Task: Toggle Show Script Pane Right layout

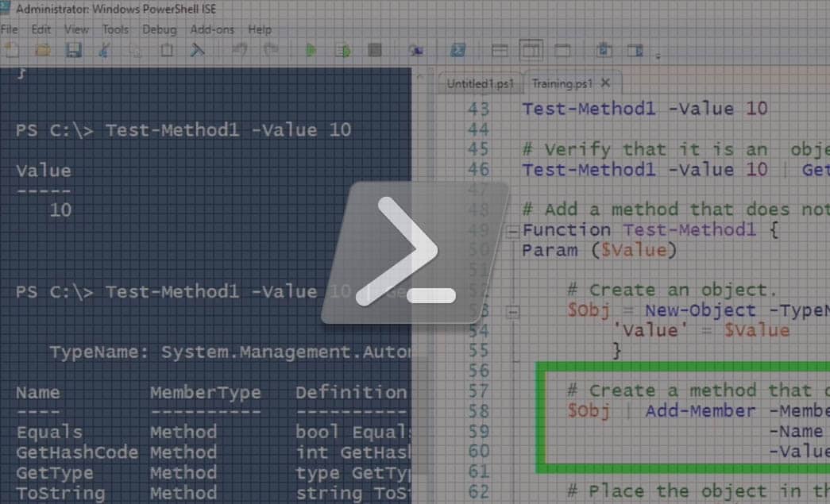Action: click(531, 51)
